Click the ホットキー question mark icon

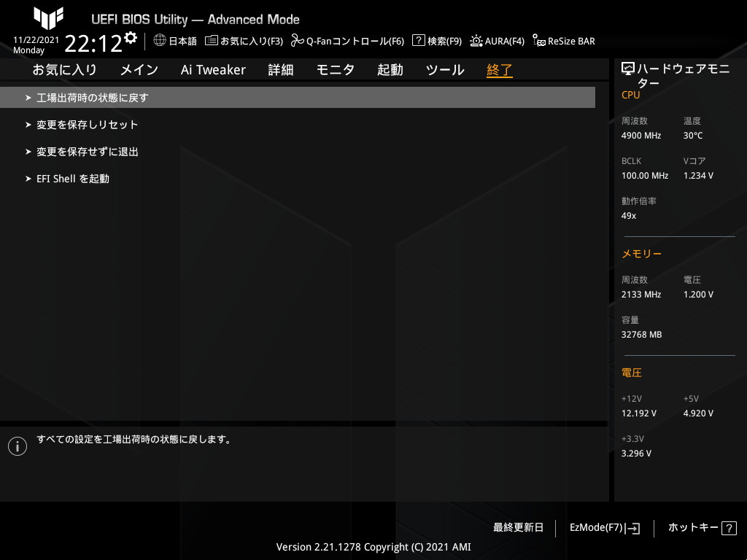(729, 529)
